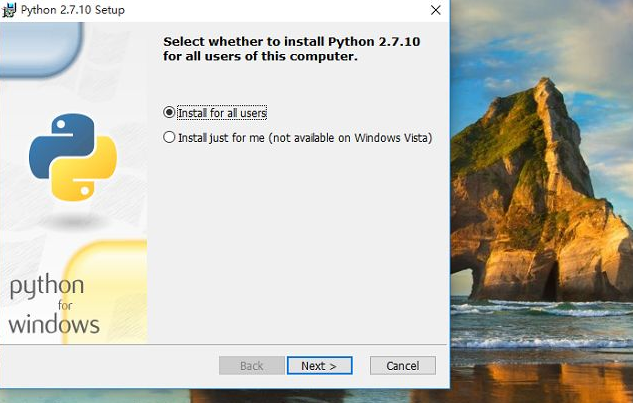The width and height of the screenshot is (633, 403).
Task: Click the grayed-out Back button
Action: [x=251, y=366]
